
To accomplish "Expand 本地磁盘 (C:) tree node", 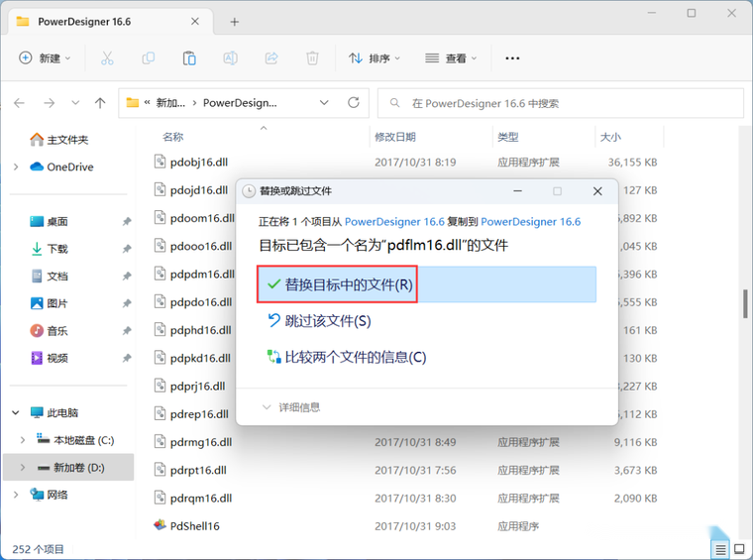I will click(x=23, y=440).
